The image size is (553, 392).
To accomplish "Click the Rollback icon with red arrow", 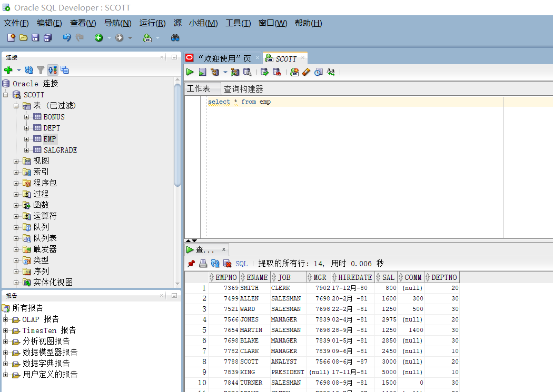I will (x=277, y=72).
